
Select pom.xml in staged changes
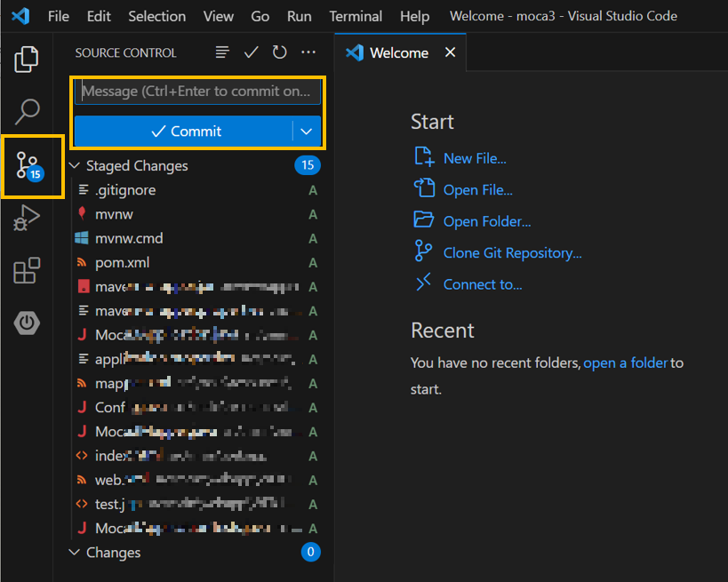(196, 262)
